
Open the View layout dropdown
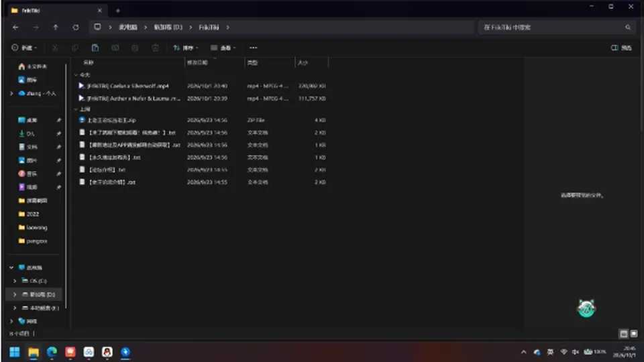coord(223,48)
